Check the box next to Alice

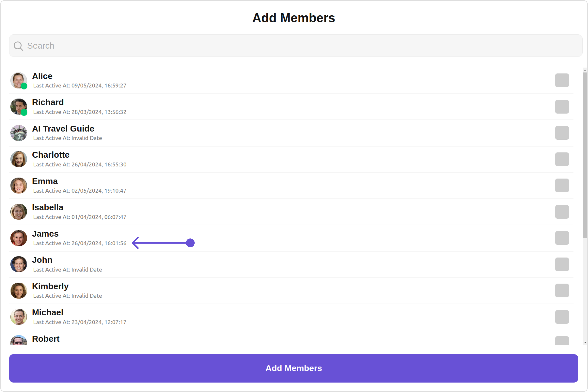pyautogui.click(x=562, y=80)
